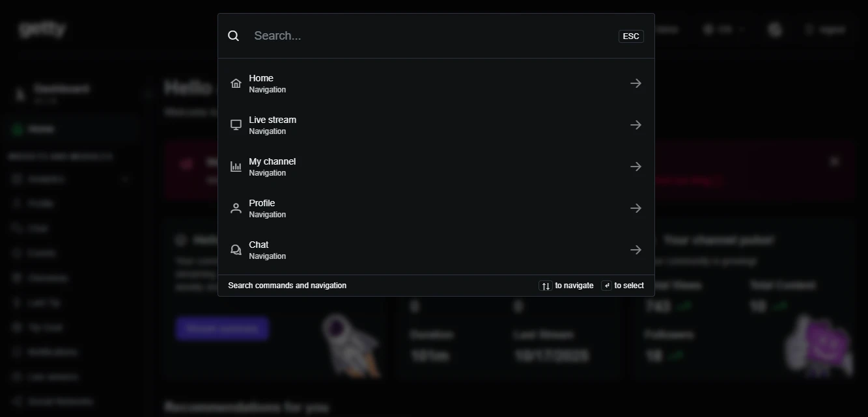Close the palette with the ESC button
Viewport: 868px width, 417px height.
(631, 36)
